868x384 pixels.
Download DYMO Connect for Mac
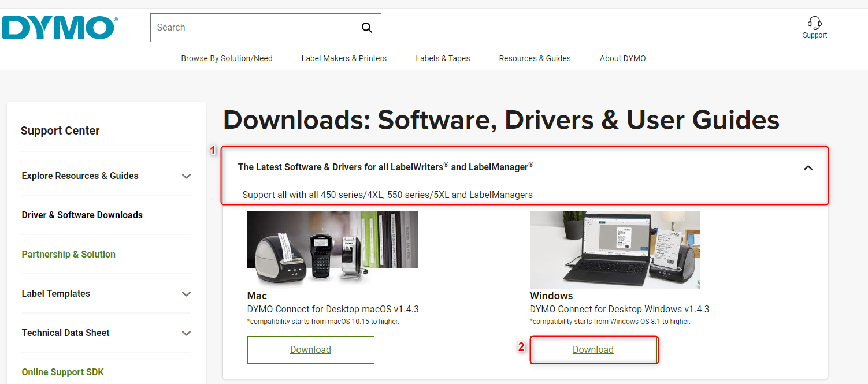coord(310,349)
